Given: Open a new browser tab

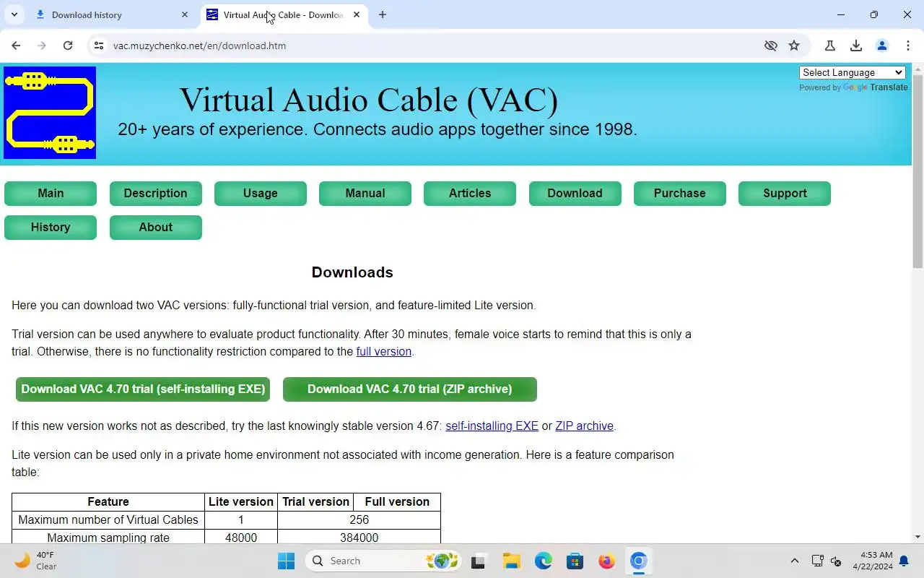Looking at the screenshot, I should click(x=383, y=14).
